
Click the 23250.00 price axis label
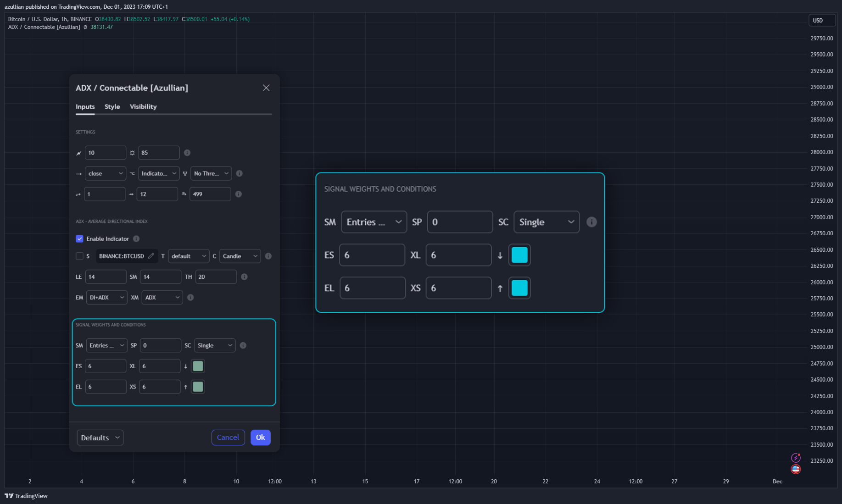[821, 461]
